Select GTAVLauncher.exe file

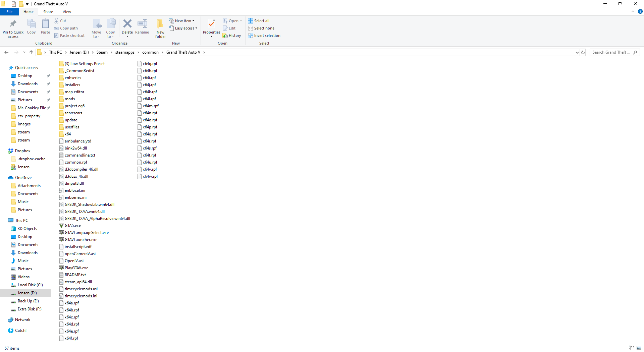coord(81,240)
